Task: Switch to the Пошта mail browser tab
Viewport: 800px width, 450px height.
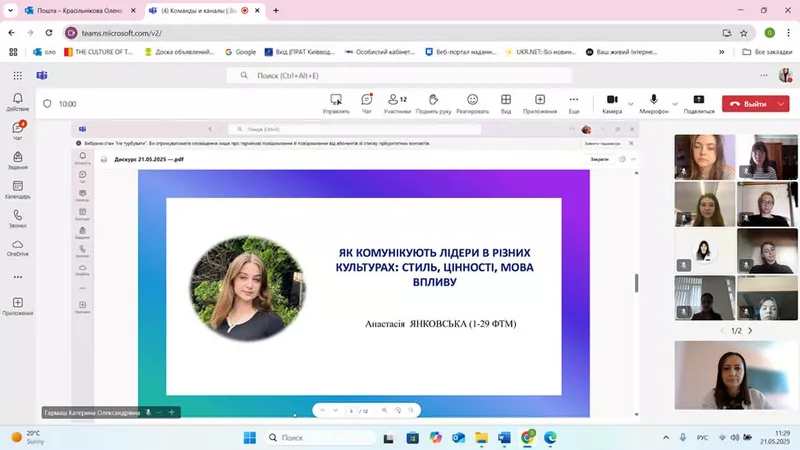Action: pyautogui.click(x=81, y=10)
